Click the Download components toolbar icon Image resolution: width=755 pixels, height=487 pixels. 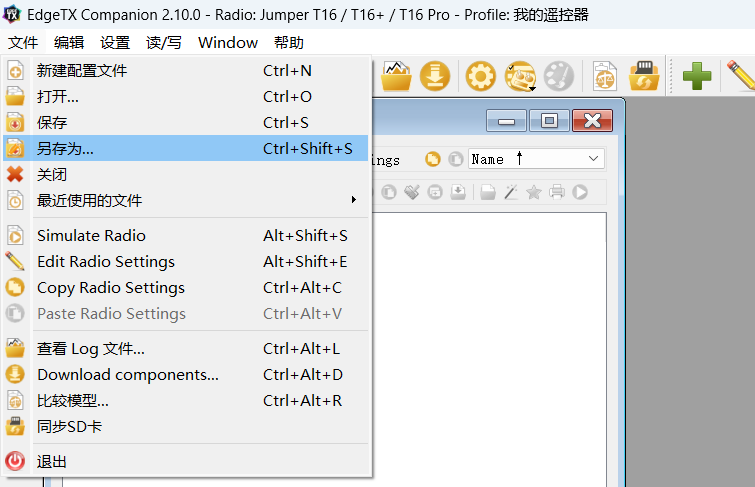click(x=435, y=76)
